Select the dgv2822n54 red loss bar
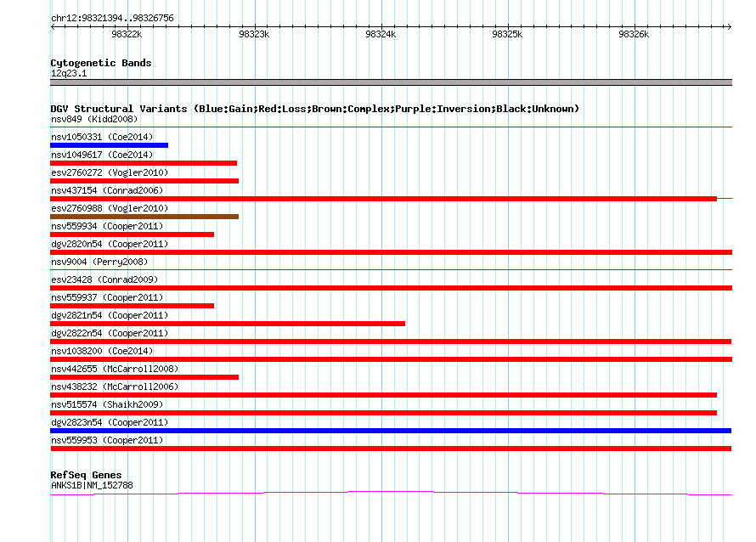The width and height of the screenshot is (756, 542). pos(391,342)
